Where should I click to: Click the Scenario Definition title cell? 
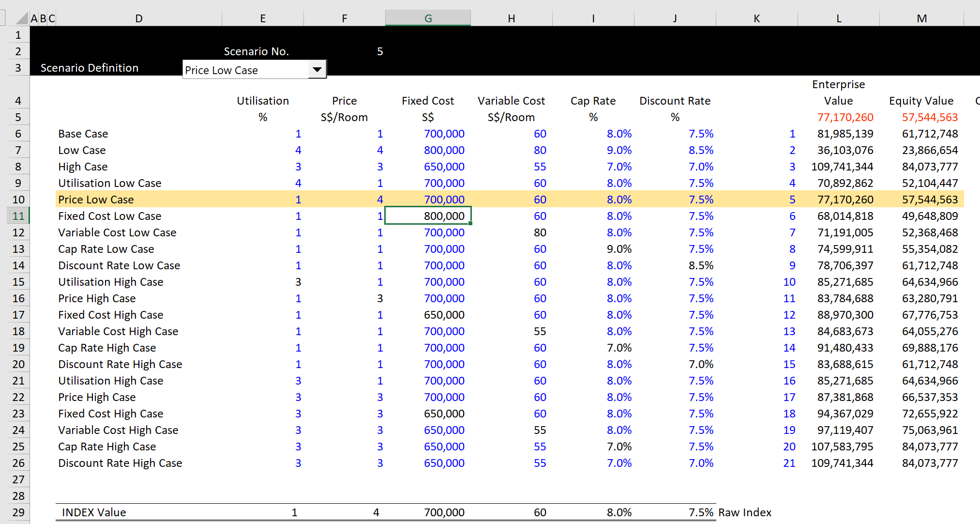click(x=90, y=68)
